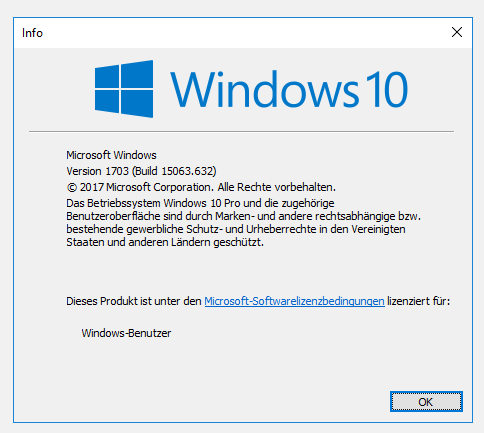Click the Windows 10 wordmark text
Image resolution: width=484 pixels, height=433 pixels.
click(x=289, y=89)
